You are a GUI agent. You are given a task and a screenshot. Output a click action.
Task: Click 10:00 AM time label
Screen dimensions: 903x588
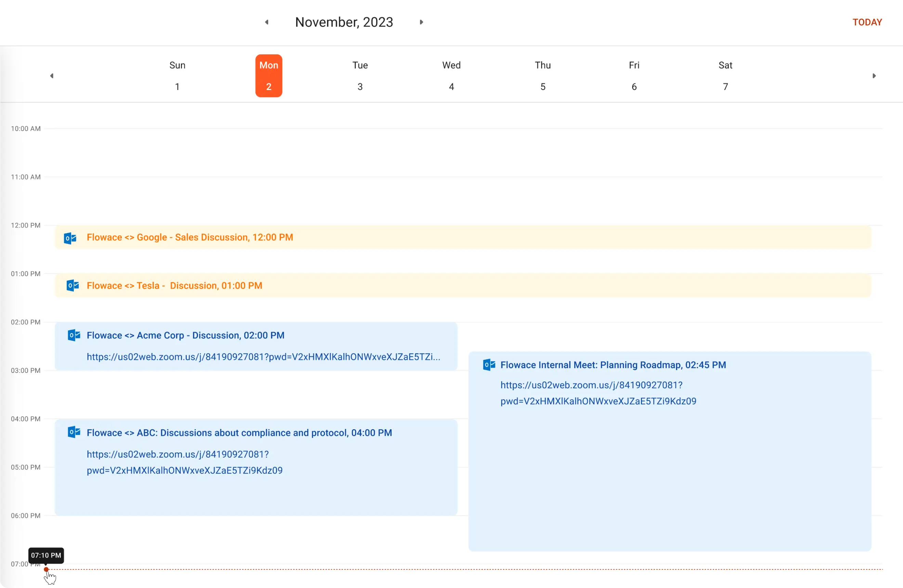[x=26, y=129]
